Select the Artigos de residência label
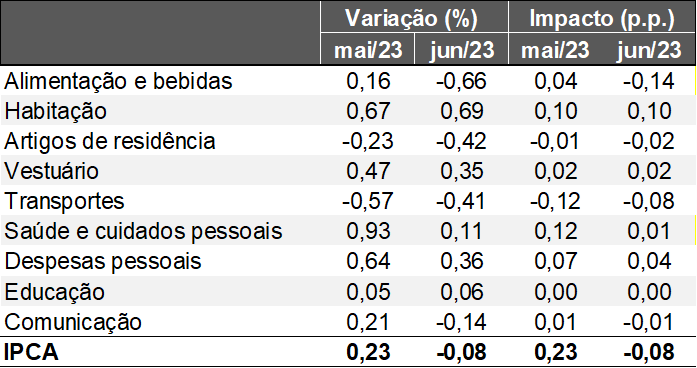The width and height of the screenshot is (697, 368). (110, 141)
